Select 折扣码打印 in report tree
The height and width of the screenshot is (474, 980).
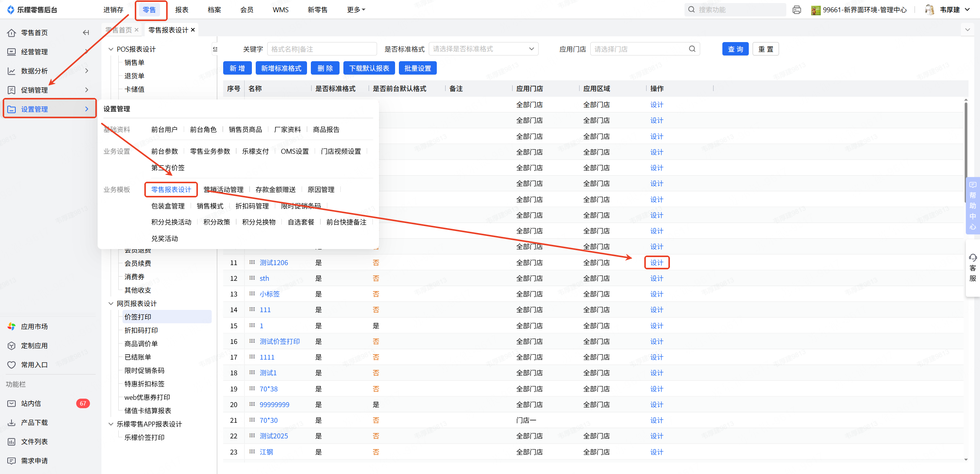[141, 330]
